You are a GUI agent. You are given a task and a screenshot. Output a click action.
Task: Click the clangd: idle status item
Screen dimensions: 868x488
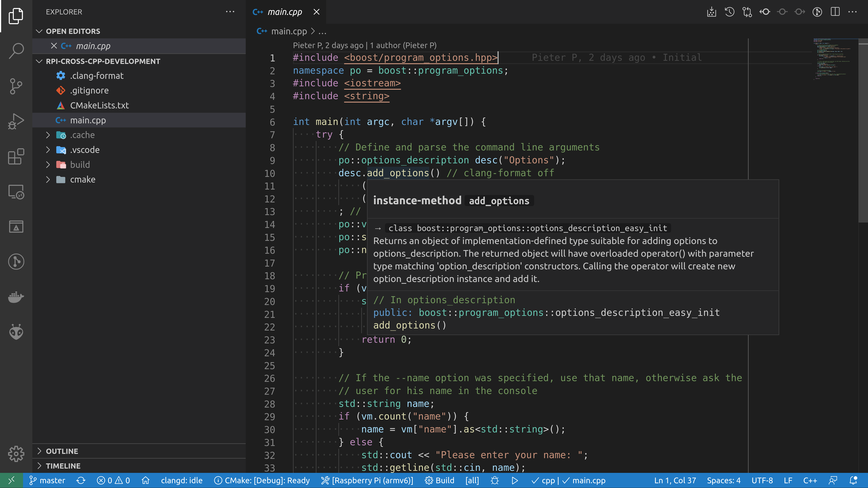pyautogui.click(x=182, y=481)
